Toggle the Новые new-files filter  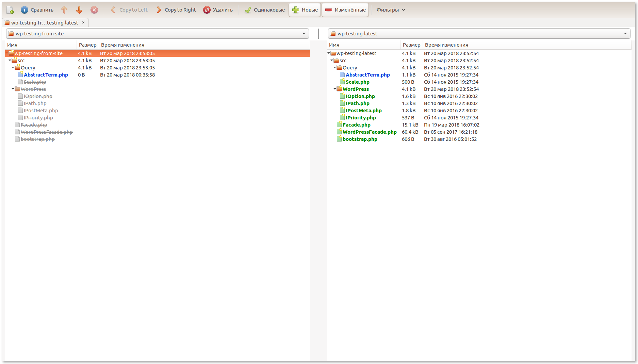click(x=305, y=10)
